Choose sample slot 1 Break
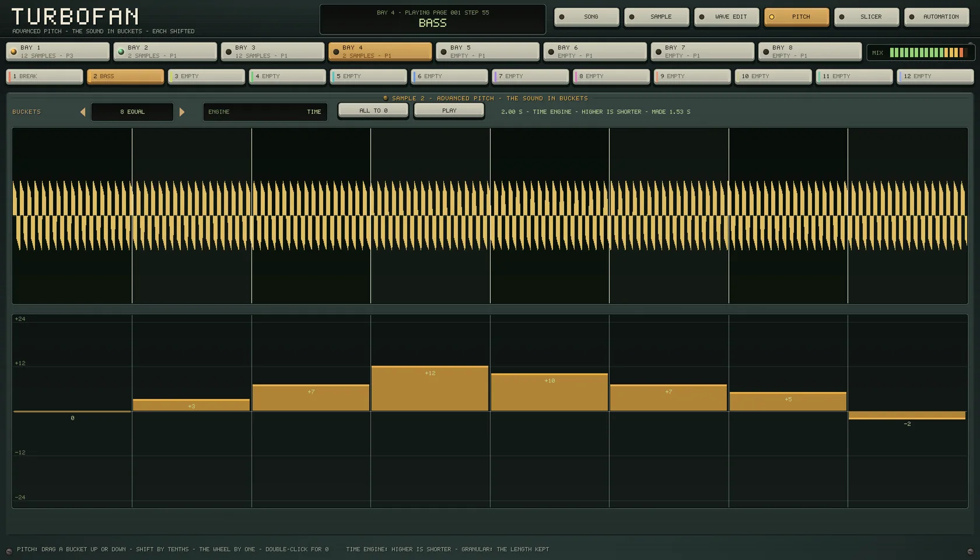Viewport: 980px width, 560px height. coord(44,76)
